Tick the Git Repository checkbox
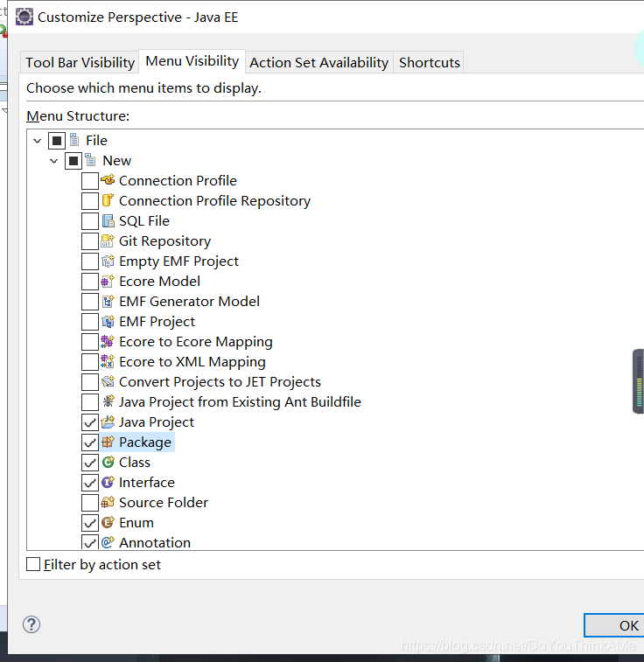 click(90, 241)
